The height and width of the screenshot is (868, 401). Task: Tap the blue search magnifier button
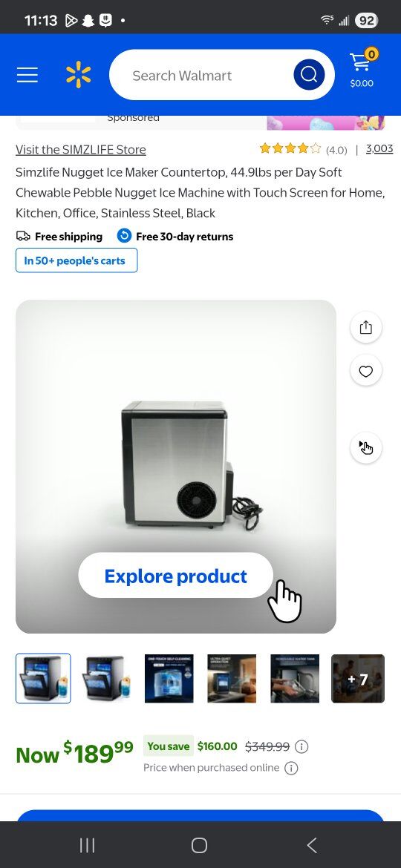[x=309, y=75]
